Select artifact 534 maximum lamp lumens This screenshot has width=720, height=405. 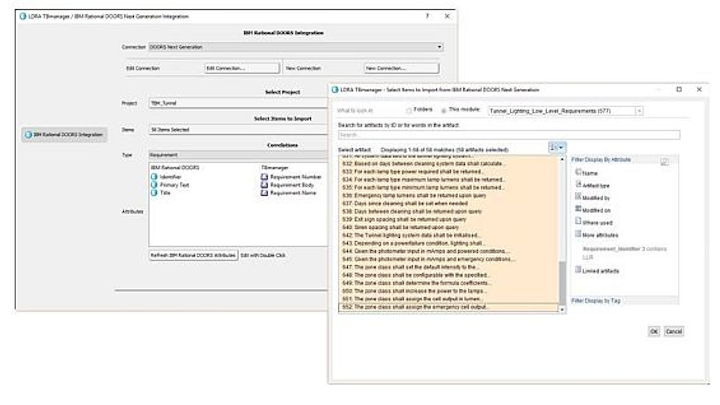(449, 180)
